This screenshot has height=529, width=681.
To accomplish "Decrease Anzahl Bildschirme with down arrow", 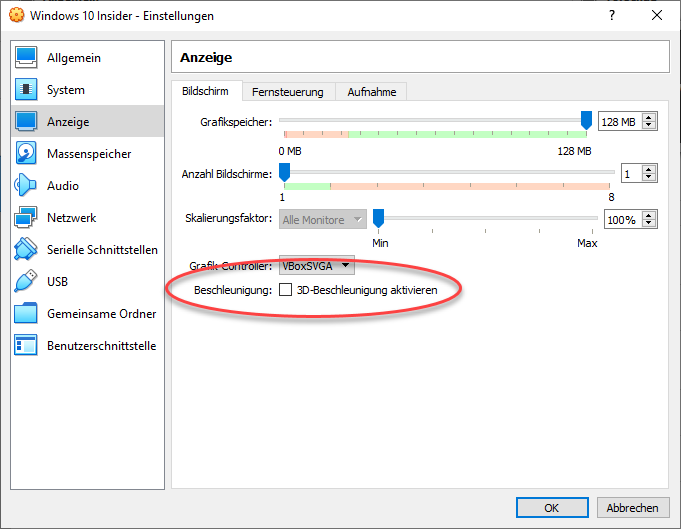I will (x=649, y=177).
